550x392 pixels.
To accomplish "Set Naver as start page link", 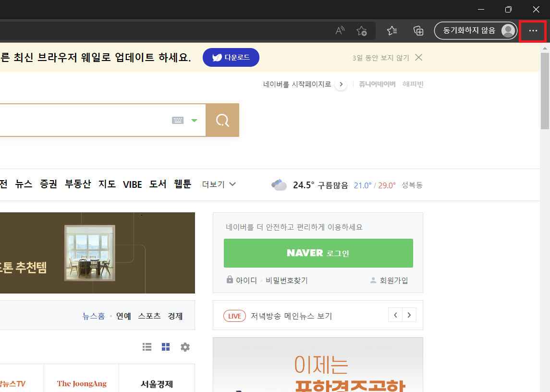I will (297, 84).
